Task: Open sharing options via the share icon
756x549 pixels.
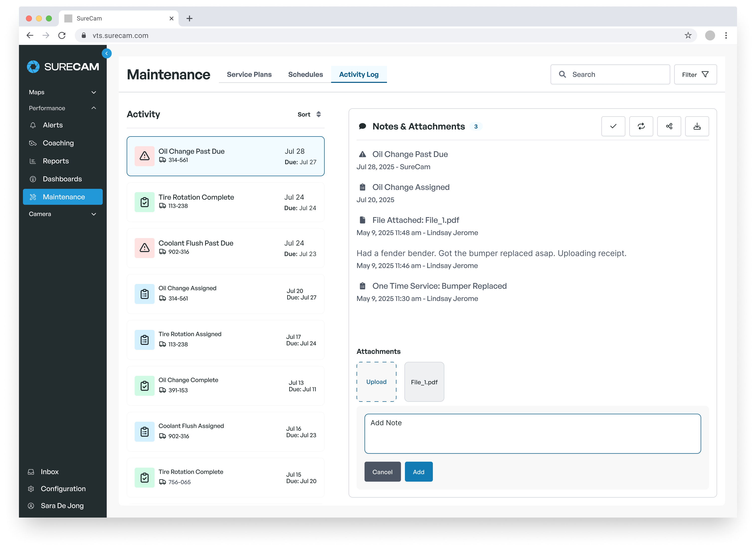Action: pyautogui.click(x=669, y=126)
